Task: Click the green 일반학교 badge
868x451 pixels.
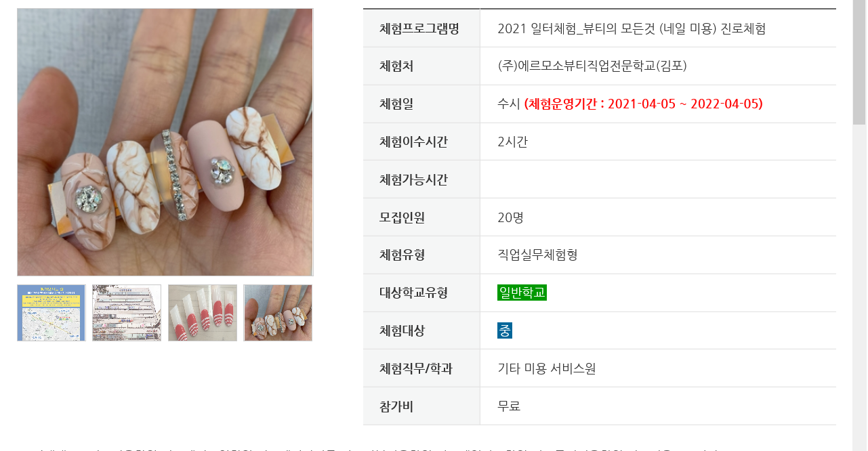Action: (522, 293)
